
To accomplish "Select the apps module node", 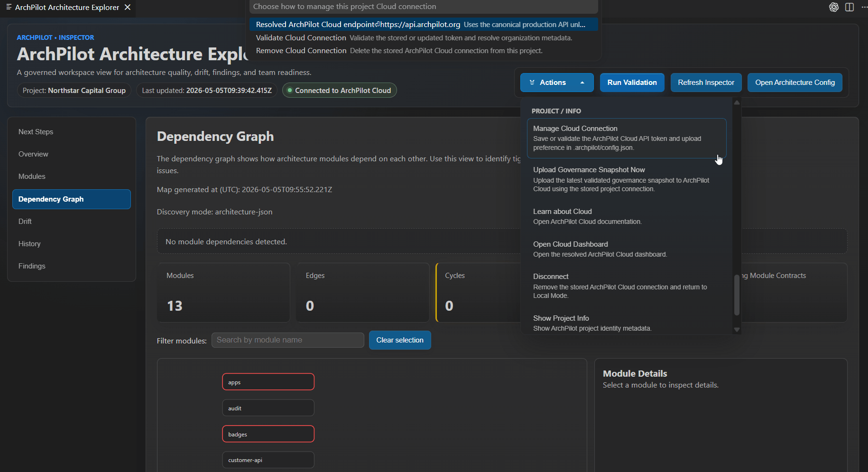I will point(268,382).
